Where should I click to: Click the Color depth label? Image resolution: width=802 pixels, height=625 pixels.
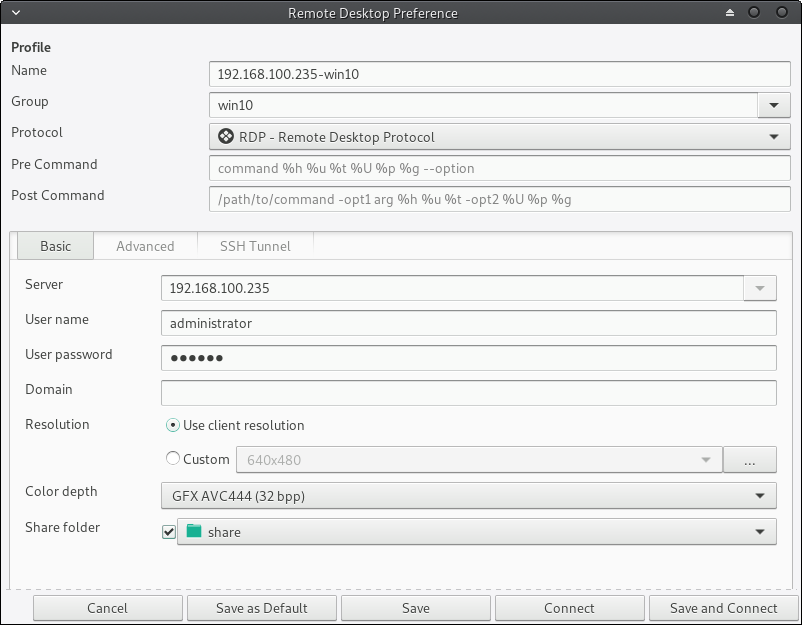pyautogui.click(x=61, y=491)
